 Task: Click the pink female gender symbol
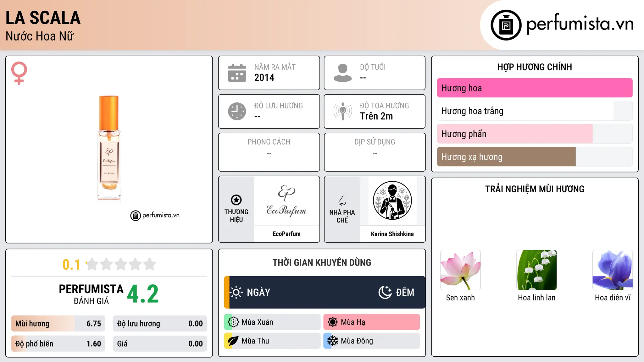coord(19,73)
